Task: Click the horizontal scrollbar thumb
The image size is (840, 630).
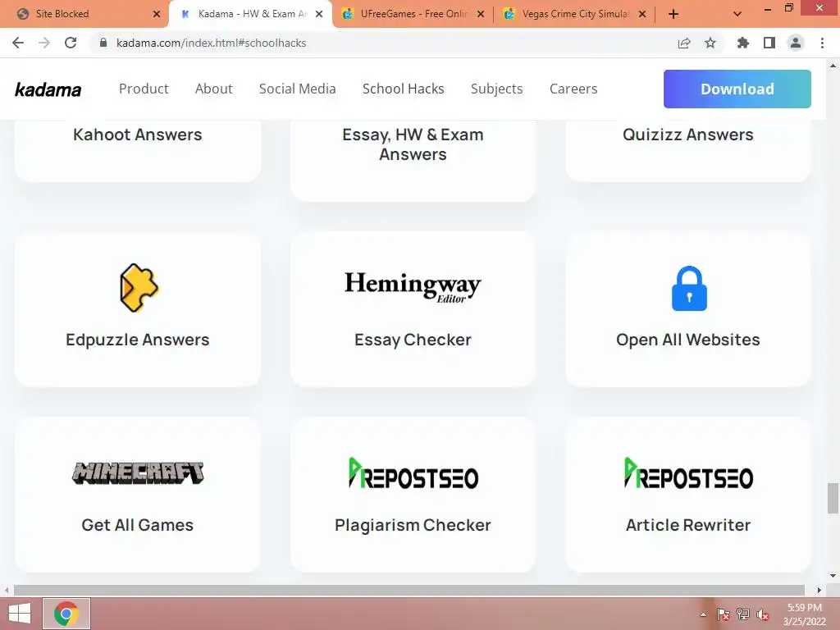Action: coord(409,590)
